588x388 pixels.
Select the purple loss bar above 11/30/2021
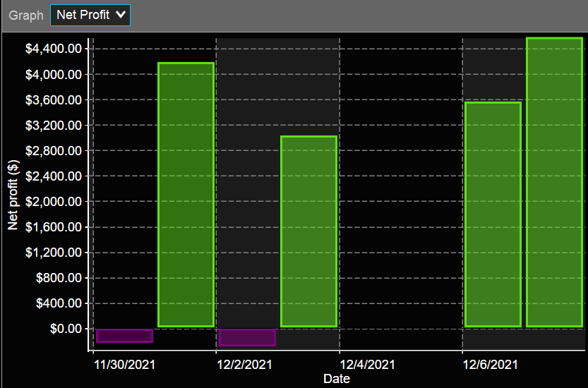point(124,336)
